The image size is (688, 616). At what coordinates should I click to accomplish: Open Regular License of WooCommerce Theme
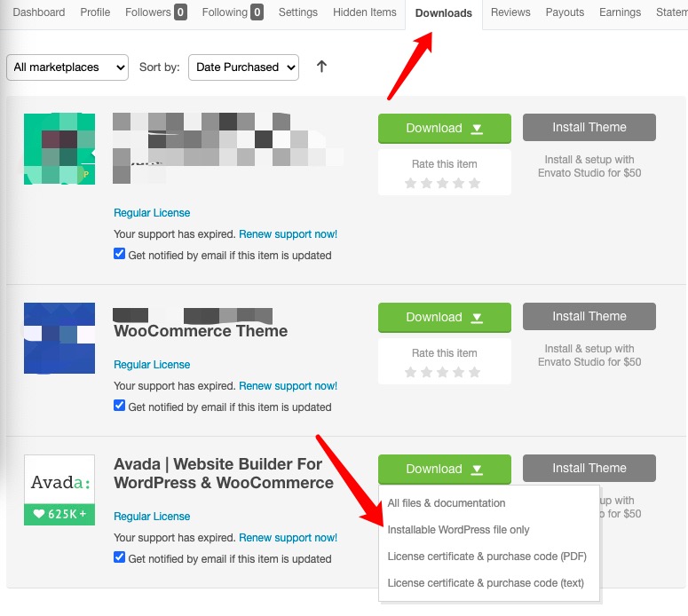pyautogui.click(x=152, y=365)
